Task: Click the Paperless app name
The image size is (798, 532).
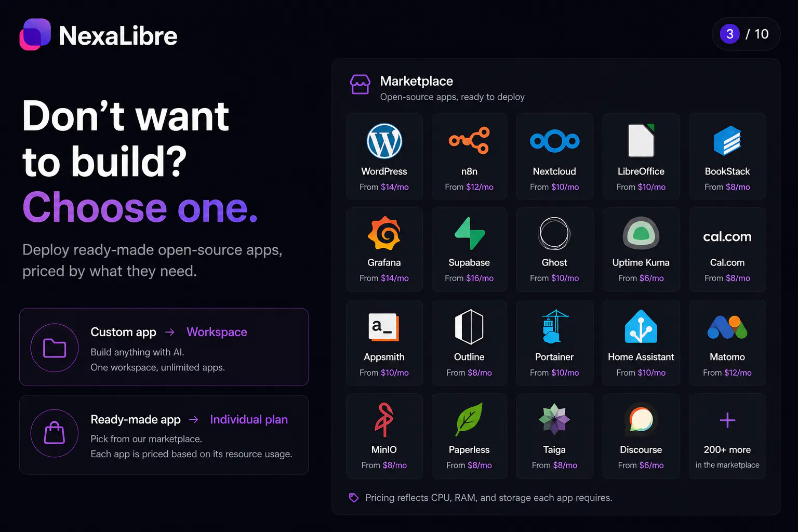Action: click(469, 449)
